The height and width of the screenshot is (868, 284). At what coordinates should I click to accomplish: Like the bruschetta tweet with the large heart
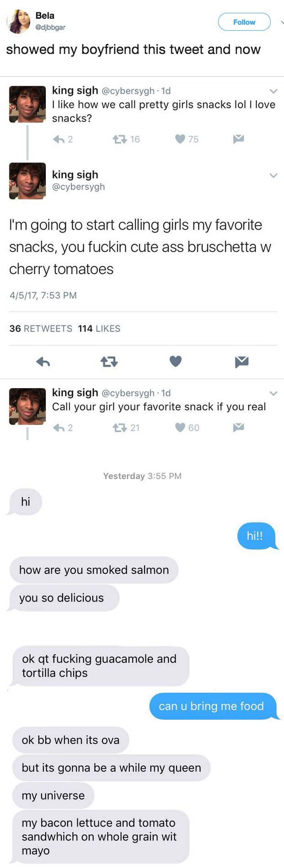click(x=176, y=361)
